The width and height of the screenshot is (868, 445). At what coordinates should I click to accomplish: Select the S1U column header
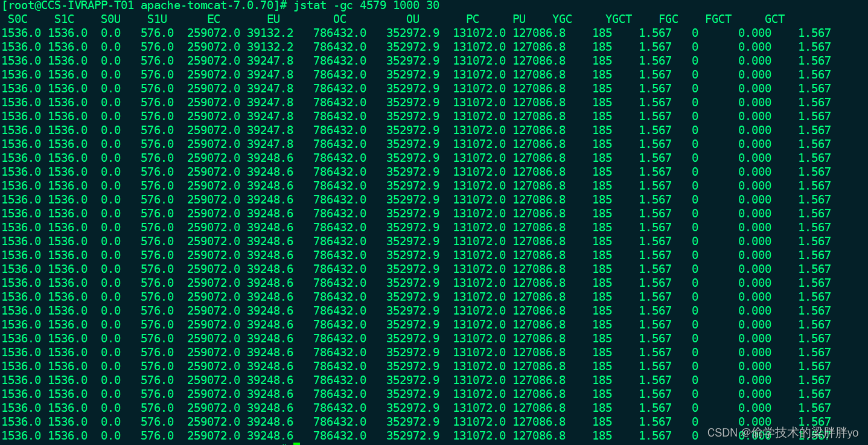click(x=157, y=19)
